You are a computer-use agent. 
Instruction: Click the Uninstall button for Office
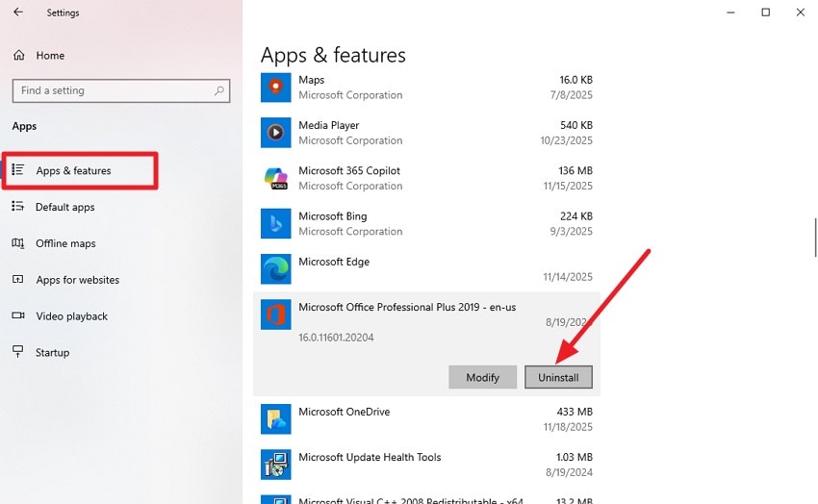(558, 377)
